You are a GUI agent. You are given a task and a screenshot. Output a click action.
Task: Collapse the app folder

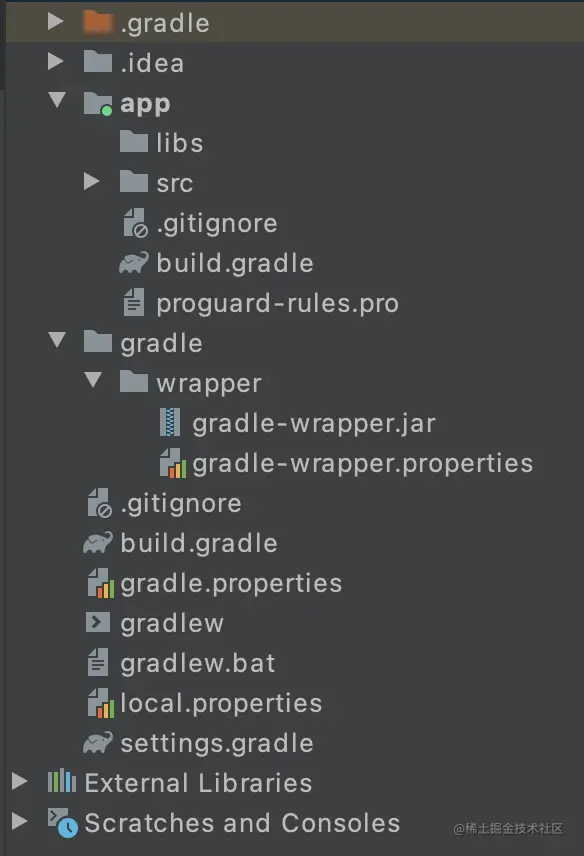point(59,102)
